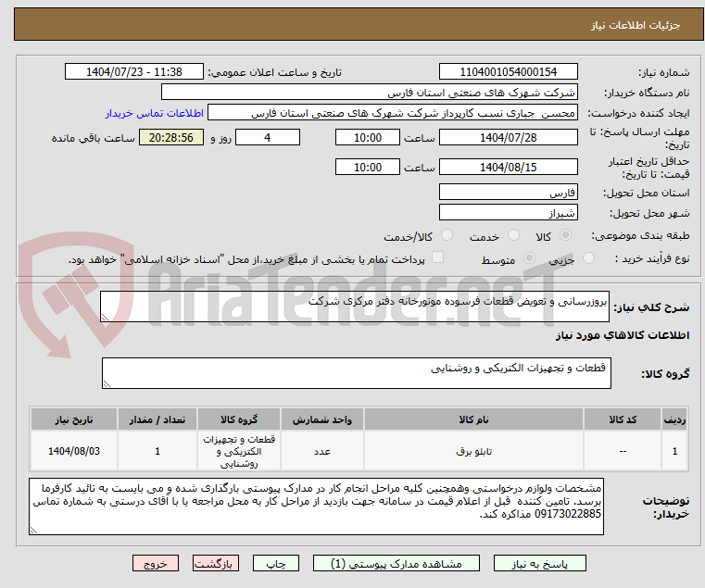
Task: Click the response deadline time 10:00 field
Action: click(x=368, y=137)
